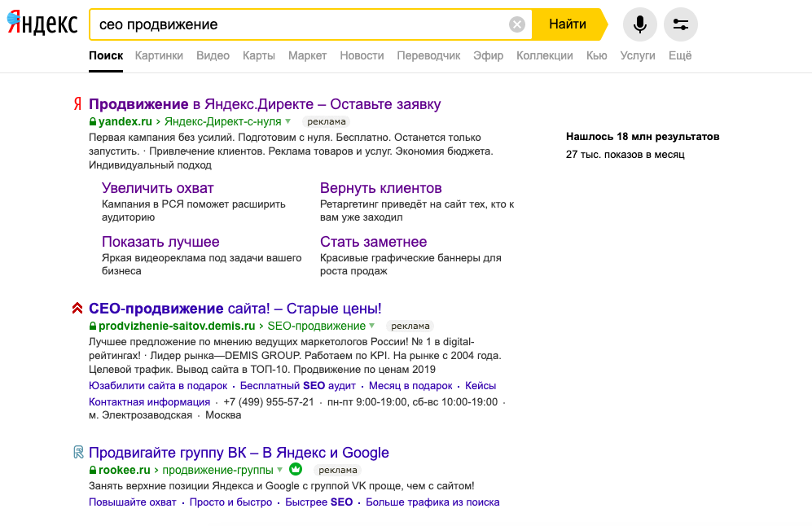This screenshot has width=812, height=526.
Task: Click the red double-chevron Demis favicon
Action: [77, 309]
